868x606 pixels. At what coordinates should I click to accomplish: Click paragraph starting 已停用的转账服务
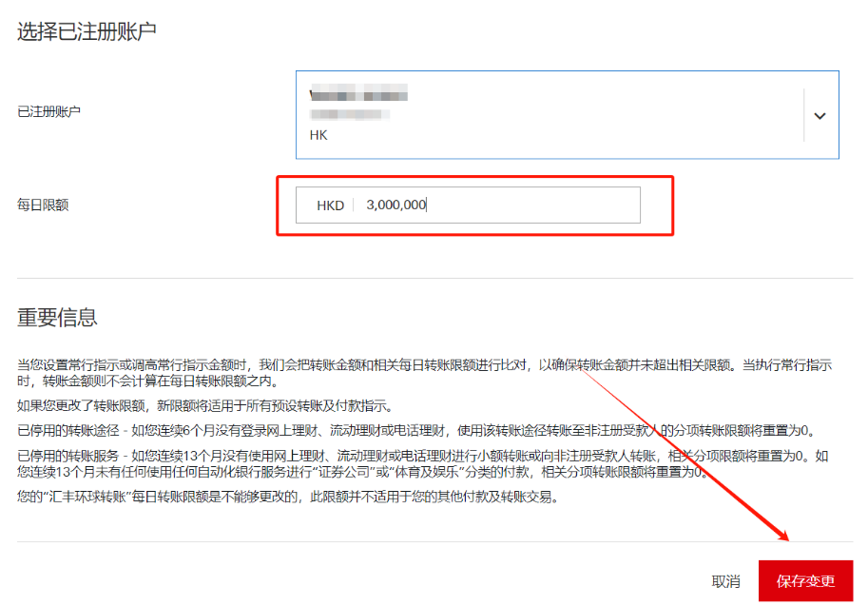tap(423, 463)
